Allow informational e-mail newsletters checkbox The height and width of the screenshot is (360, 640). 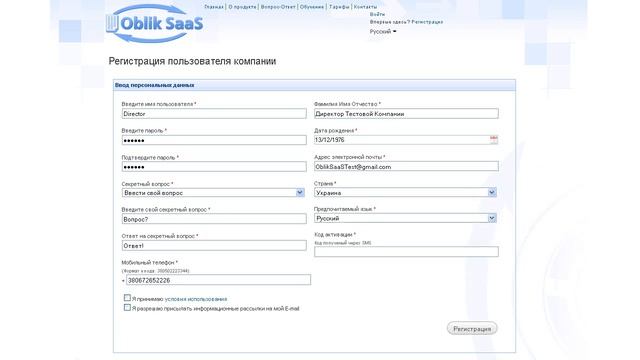coord(127,308)
